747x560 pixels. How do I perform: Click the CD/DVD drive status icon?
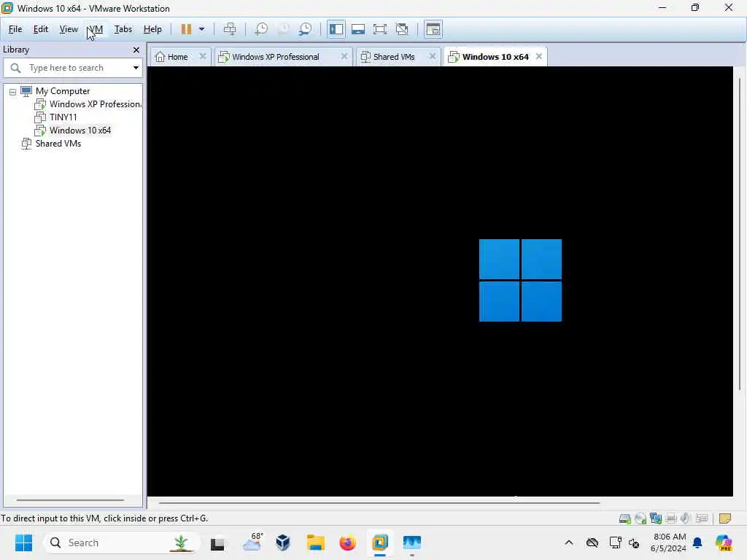click(640, 518)
